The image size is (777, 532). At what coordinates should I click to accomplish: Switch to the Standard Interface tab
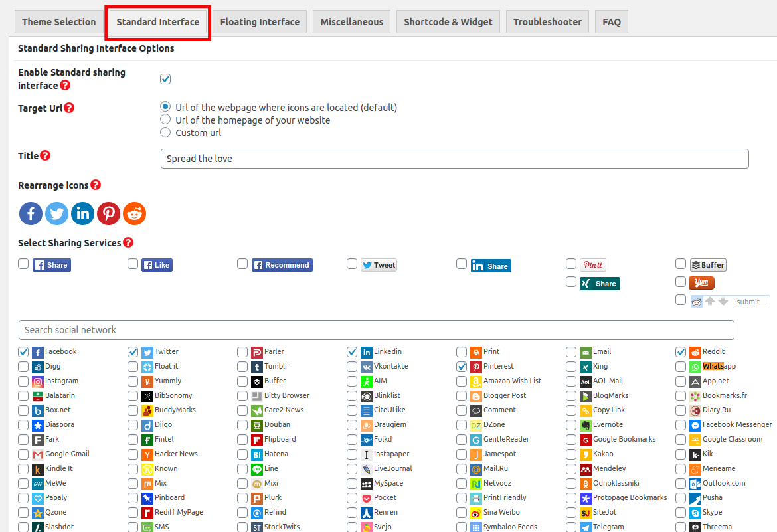pyautogui.click(x=158, y=22)
